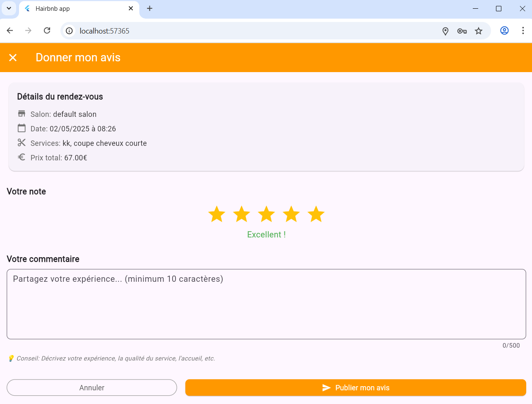532x404 pixels.
Task: Open Chrome three-dot menu
Action: tap(523, 31)
